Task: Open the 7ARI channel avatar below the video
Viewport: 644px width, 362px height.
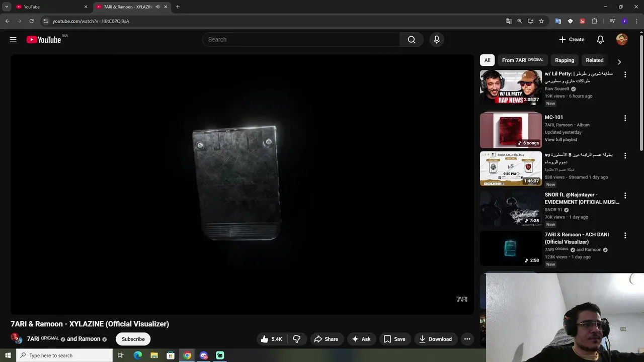Action: click(x=17, y=338)
